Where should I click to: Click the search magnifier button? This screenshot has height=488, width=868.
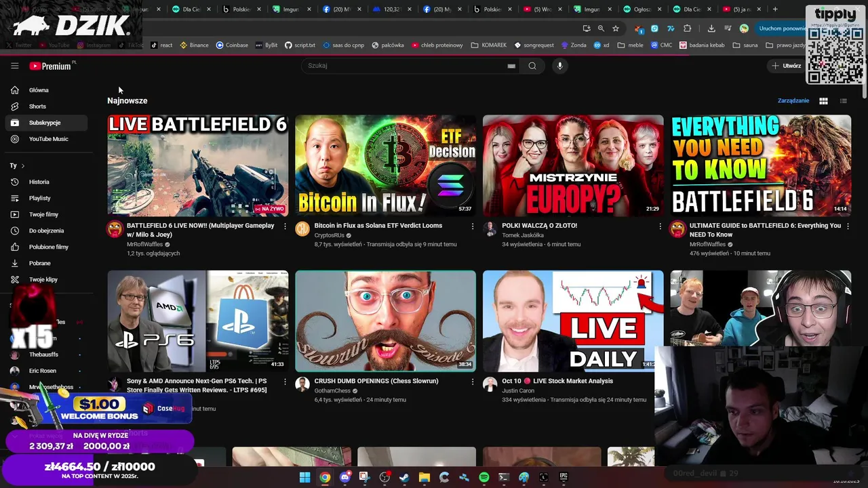pyautogui.click(x=532, y=66)
